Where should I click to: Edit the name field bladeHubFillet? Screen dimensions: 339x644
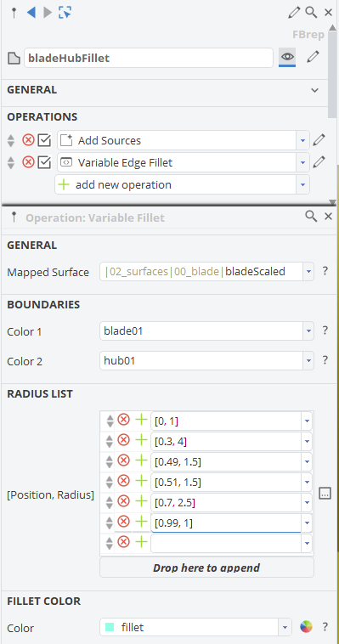149,58
